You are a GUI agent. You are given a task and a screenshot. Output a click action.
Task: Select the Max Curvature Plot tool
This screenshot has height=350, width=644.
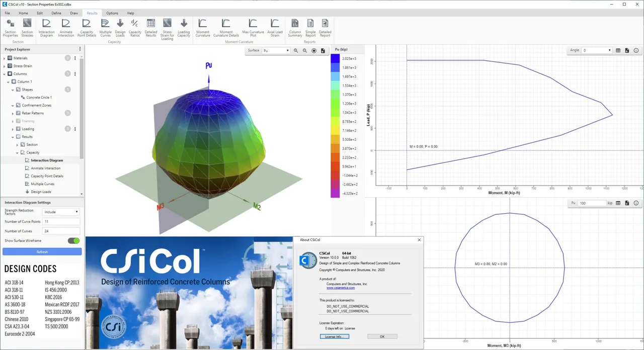pyautogui.click(x=253, y=28)
